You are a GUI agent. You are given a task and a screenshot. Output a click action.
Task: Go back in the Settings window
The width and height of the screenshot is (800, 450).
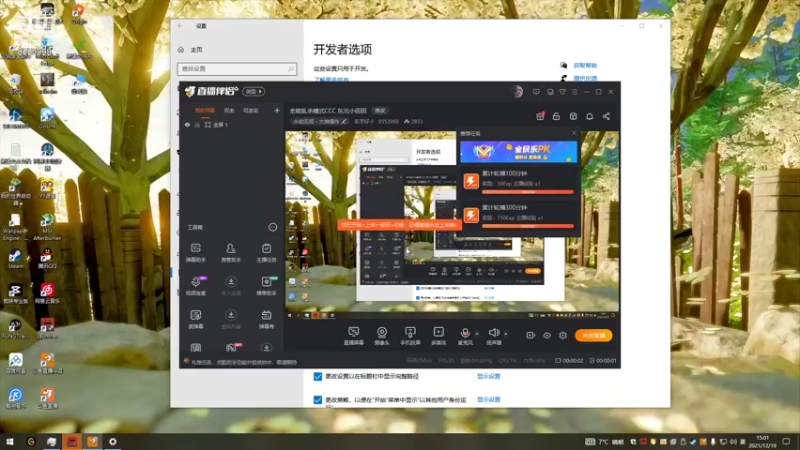click(x=180, y=26)
